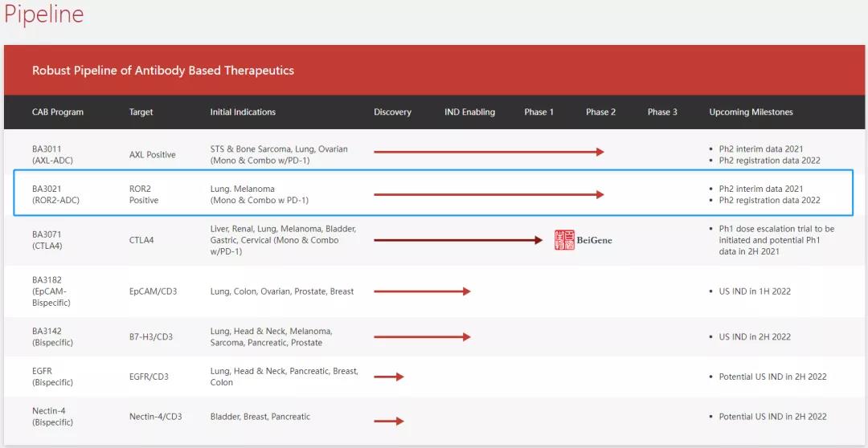Click the BA3142 B7-H3 progress arrow

422,337
